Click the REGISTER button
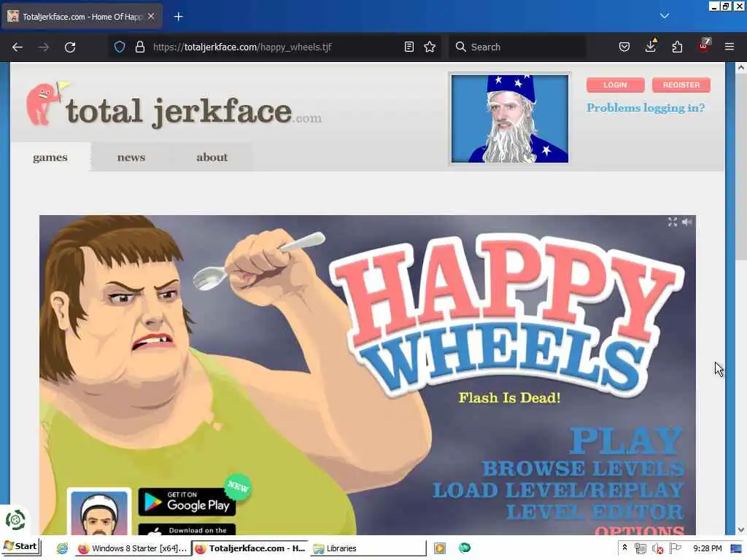 tap(681, 85)
